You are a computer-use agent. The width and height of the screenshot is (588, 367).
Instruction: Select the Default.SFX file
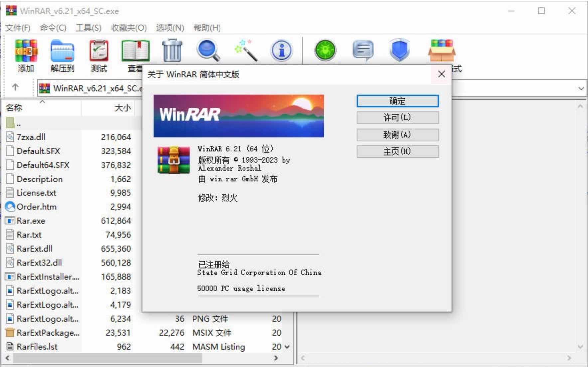(38, 151)
